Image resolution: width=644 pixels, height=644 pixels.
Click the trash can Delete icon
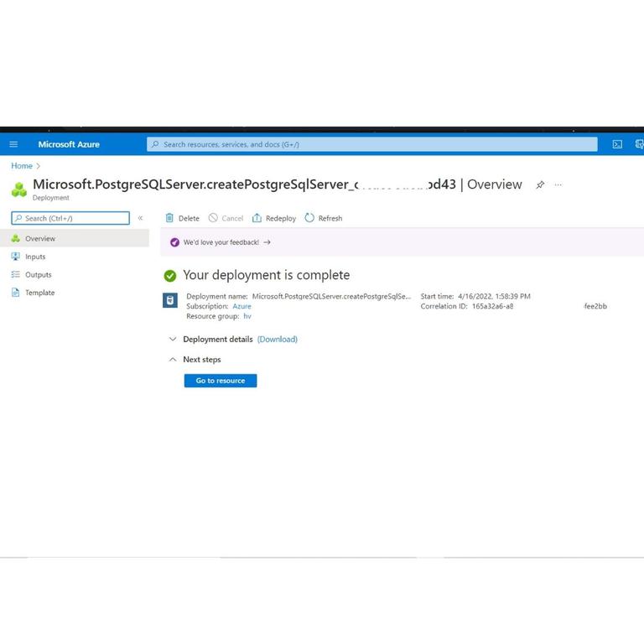click(x=169, y=218)
